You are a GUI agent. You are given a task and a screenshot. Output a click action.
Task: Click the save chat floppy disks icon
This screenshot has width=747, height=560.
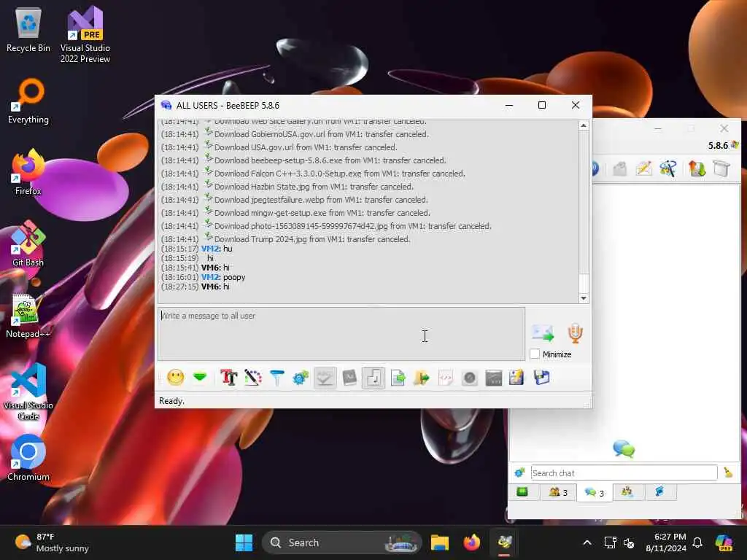[542, 378]
